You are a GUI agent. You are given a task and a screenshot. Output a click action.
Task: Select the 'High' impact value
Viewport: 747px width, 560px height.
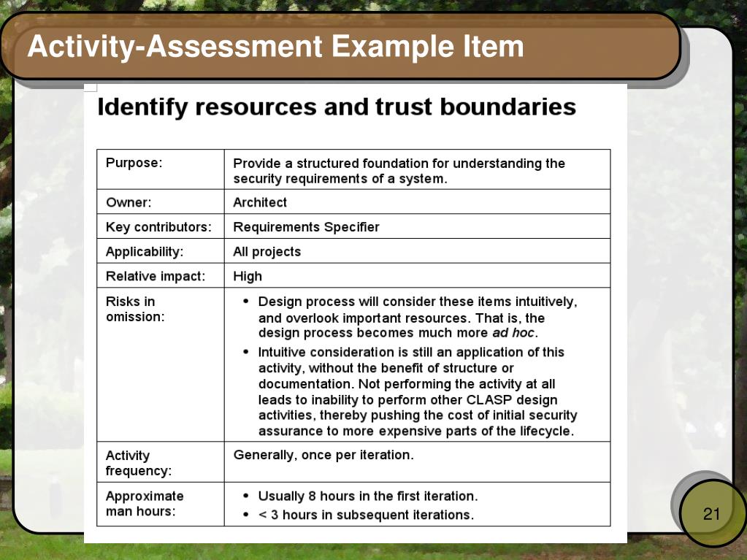[248, 276]
